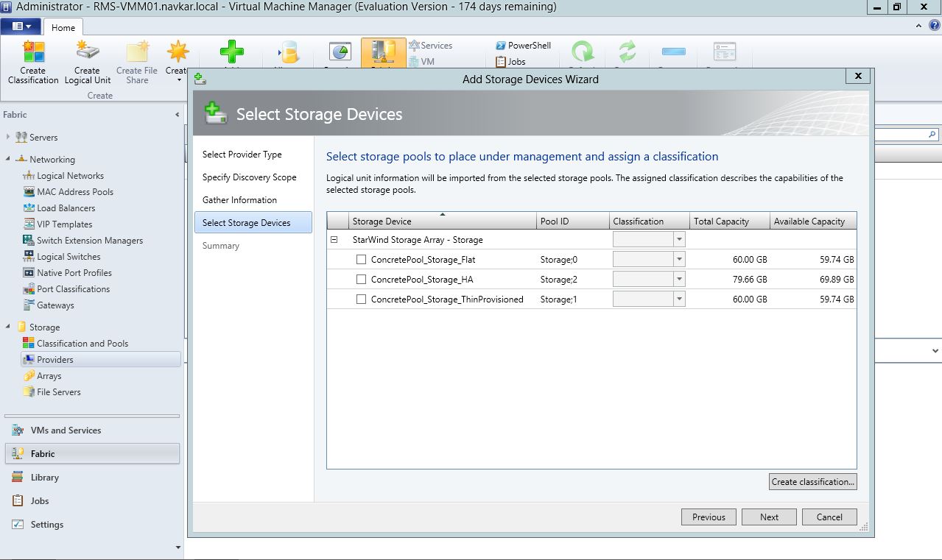The image size is (942, 560).
Task: Click the Create classification button
Action: [813, 482]
